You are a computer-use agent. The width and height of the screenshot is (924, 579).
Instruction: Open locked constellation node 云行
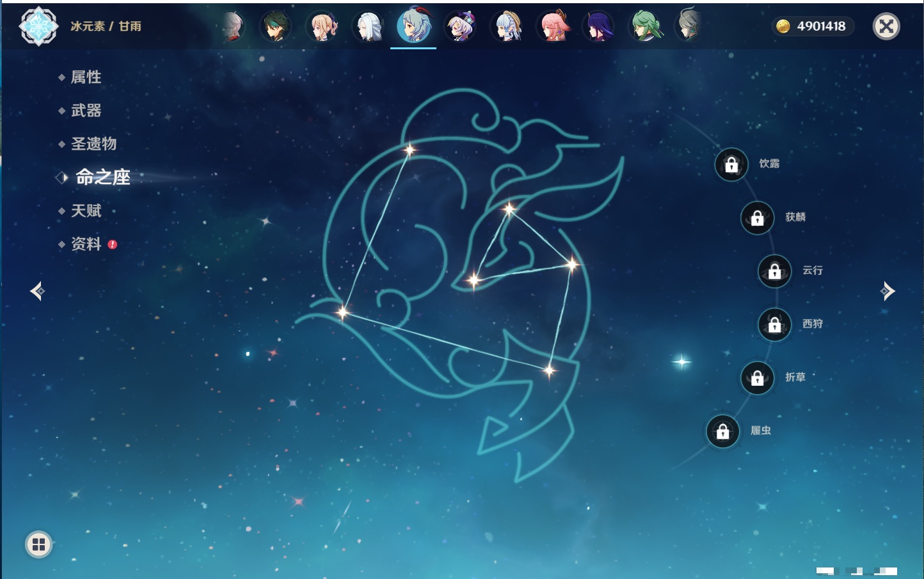point(775,271)
